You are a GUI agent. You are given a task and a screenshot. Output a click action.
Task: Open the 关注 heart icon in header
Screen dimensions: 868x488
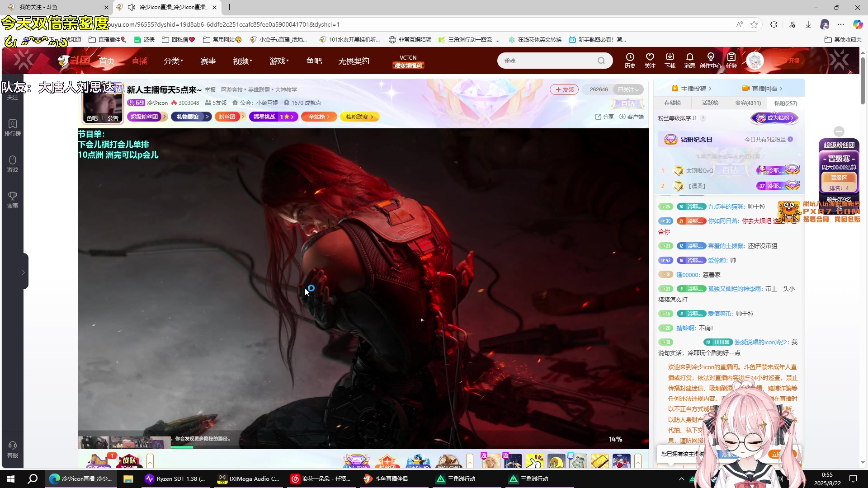(650, 60)
